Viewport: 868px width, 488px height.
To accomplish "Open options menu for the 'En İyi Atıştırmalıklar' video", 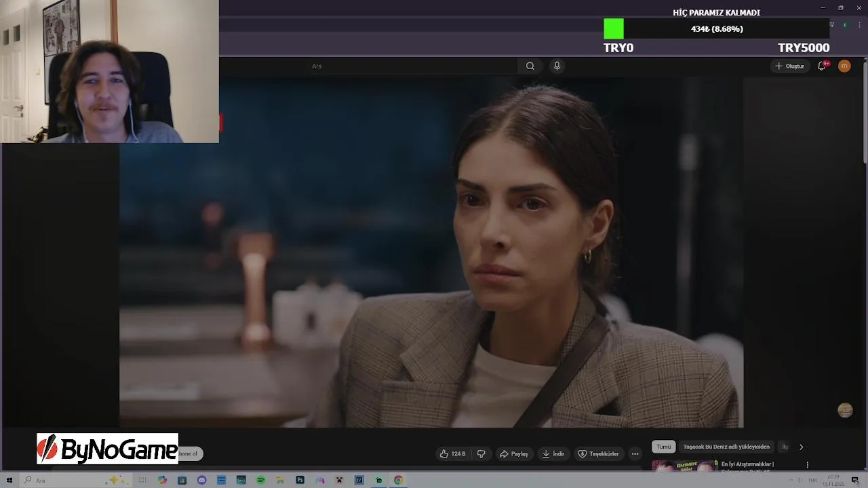I will coord(807,465).
